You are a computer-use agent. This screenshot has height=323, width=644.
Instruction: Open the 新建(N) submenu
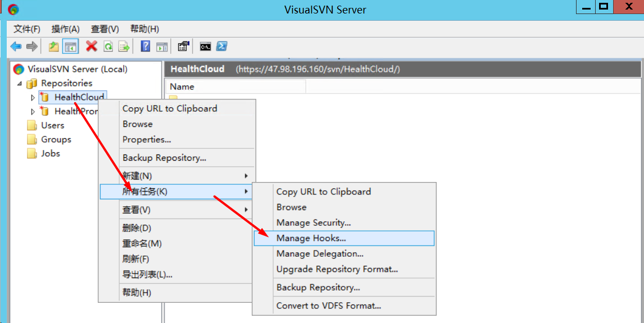click(x=176, y=176)
